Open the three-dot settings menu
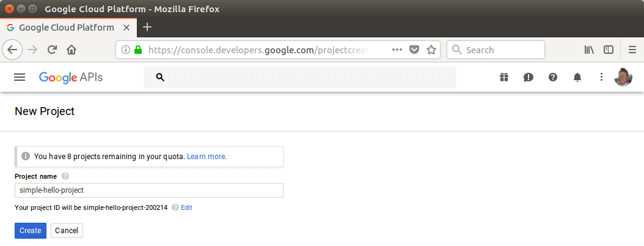 point(601,77)
